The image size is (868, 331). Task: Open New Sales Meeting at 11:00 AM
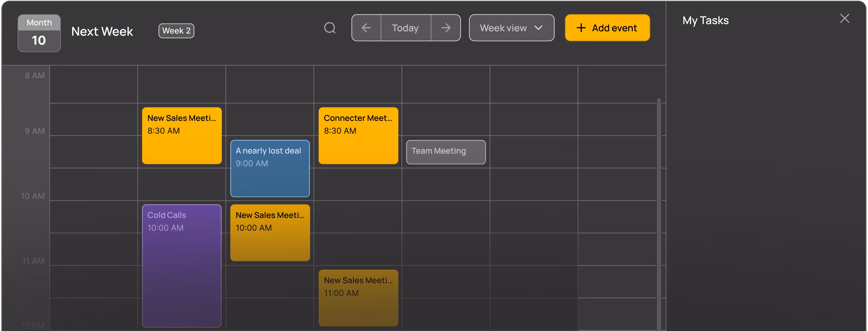pyautogui.click(x=358, y=298)
